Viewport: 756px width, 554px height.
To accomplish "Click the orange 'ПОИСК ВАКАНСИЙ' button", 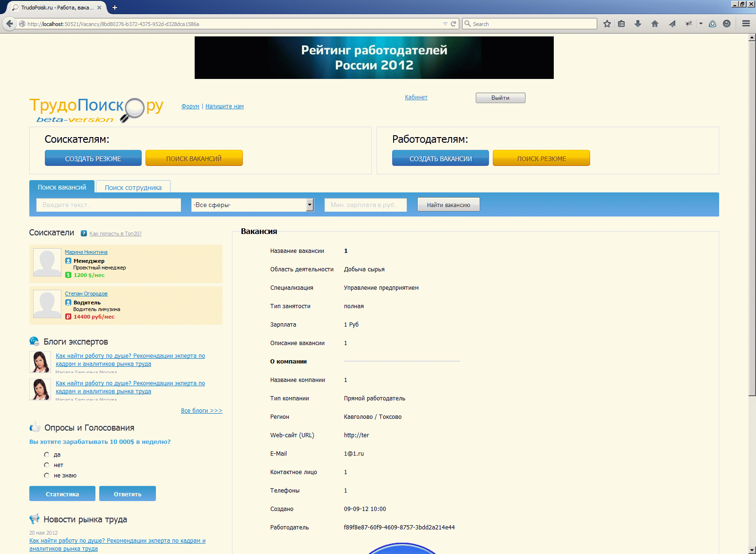I will (x=194, y=158).
